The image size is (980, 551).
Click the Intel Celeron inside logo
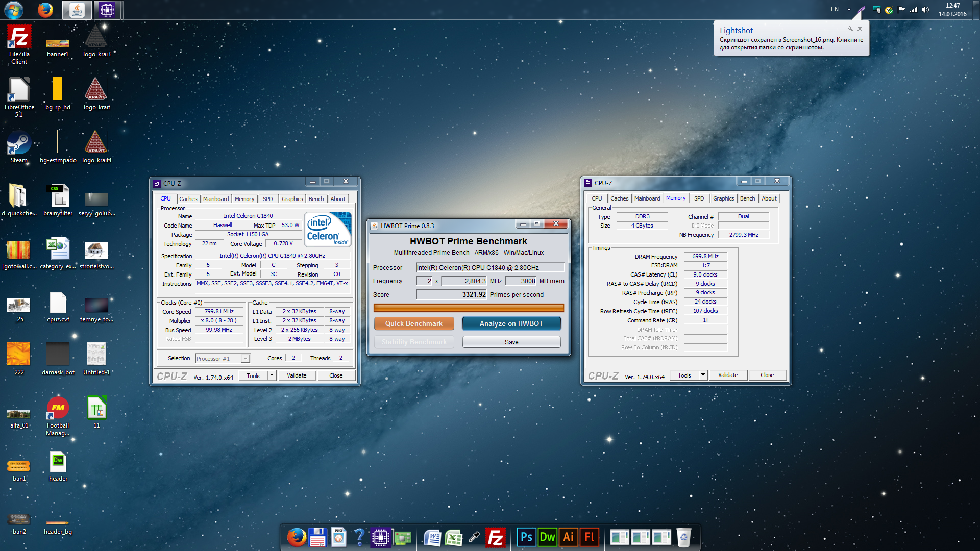[328, 230]
